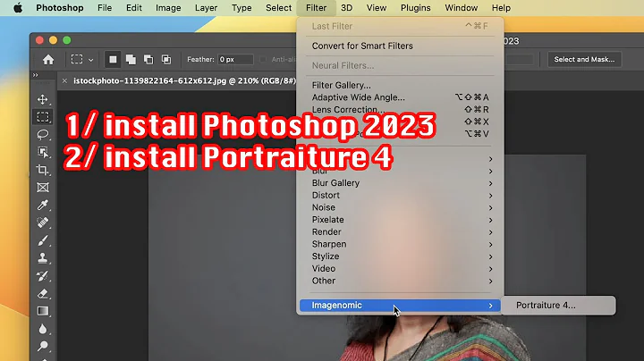Select the Object Selection tool
Image resolution: width=644 pixels, height=361 pixels.
click(x=43, y=152)
